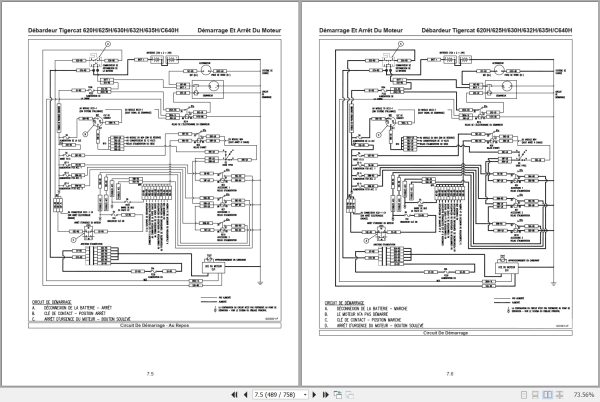
Task: Go to the previous page
Action: [x=245, y=394]
